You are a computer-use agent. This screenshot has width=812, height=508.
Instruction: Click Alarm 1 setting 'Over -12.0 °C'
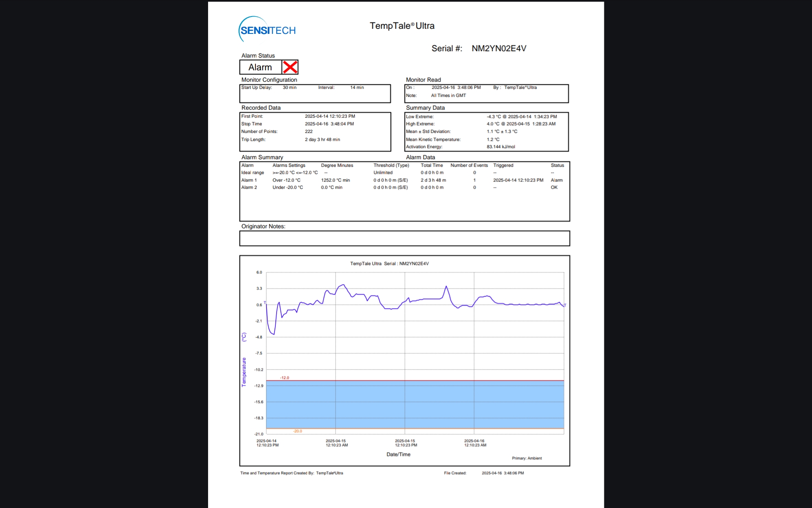[x=286, y=180]
